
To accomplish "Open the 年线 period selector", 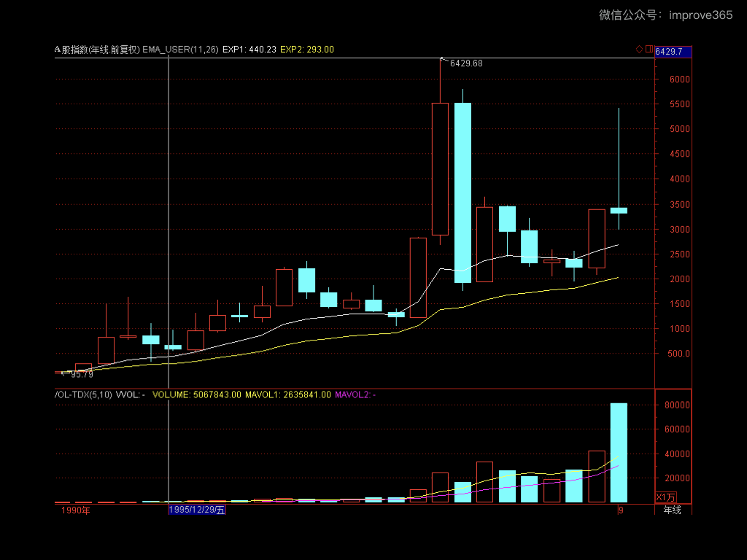I will 672,510.
